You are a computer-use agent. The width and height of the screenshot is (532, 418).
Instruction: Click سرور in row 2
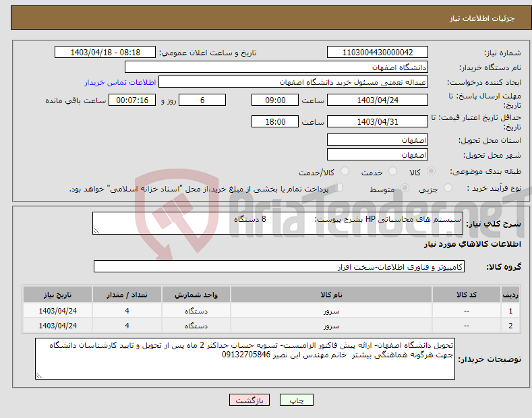(332, 326)
